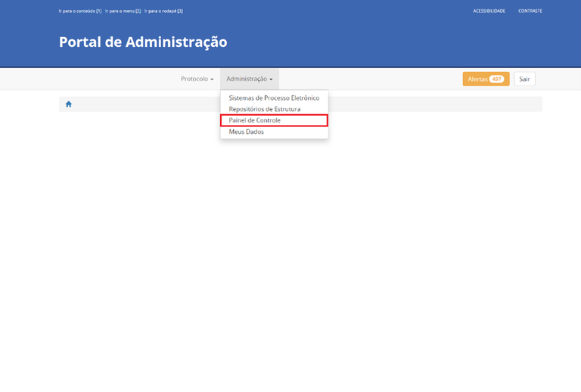The width and height of the screenshot is (581, 392).
Task: Click the home icon in breadcrumb
Action: click(x=68, y=104)
